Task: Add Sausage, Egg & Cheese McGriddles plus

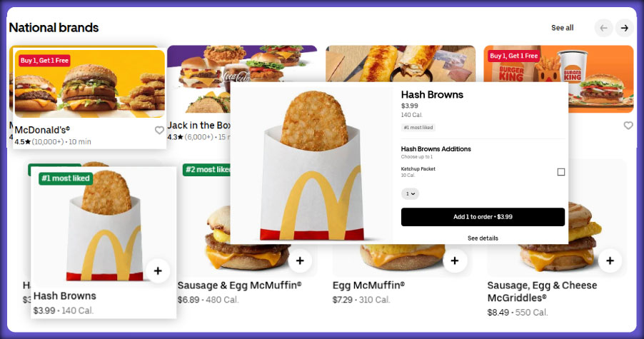Action: coord(610,260)
